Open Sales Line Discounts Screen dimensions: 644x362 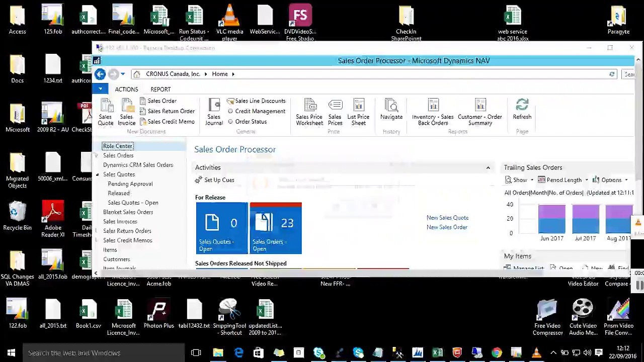[256, 101]
